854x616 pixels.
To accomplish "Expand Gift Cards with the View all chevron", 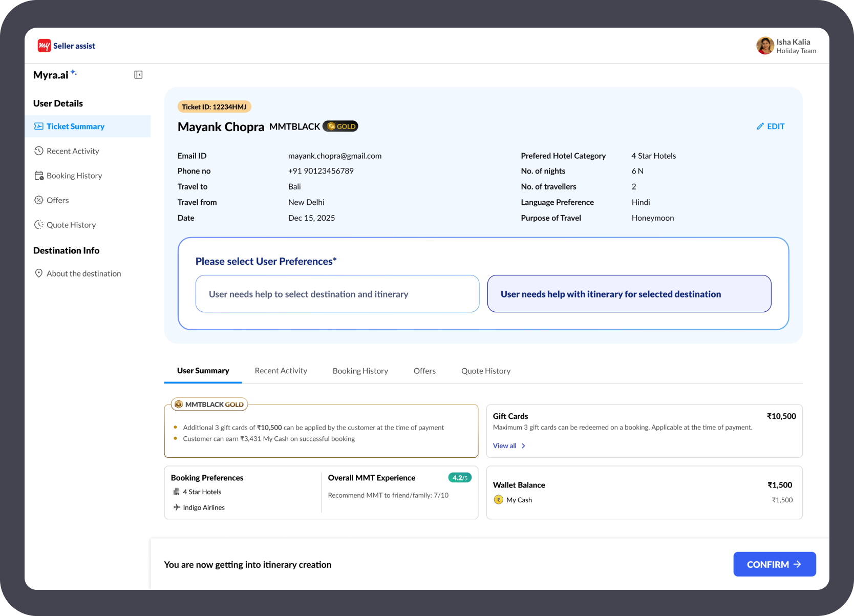I will pyautogui.click(x=523, y=446).
